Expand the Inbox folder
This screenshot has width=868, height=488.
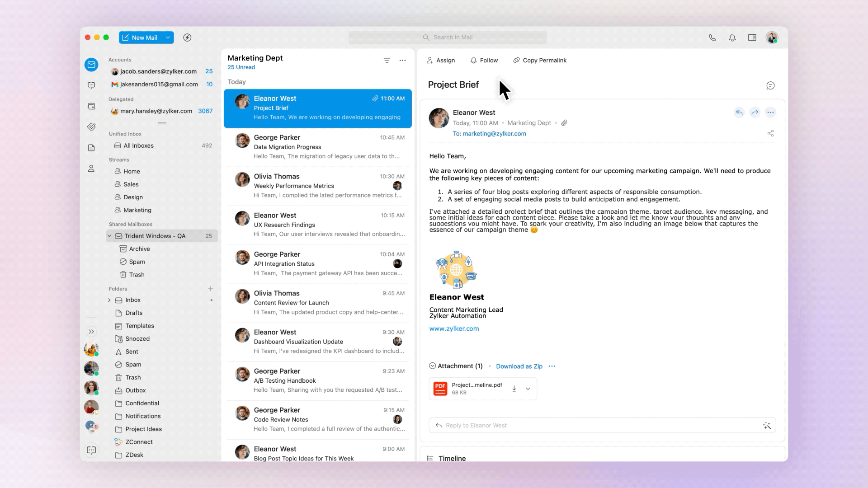point(109,300)
